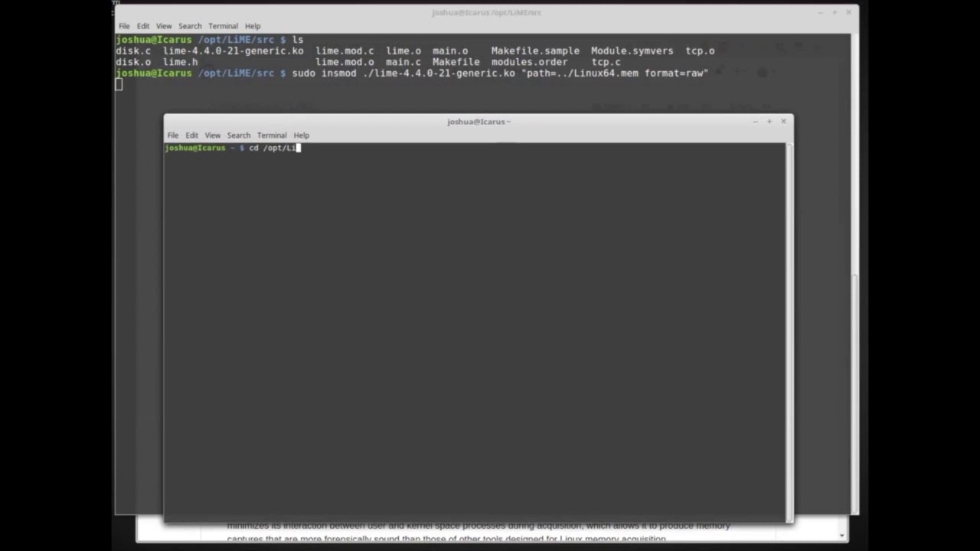Click disk.c in ls output
980x551 pixels.
coord(133,51)
